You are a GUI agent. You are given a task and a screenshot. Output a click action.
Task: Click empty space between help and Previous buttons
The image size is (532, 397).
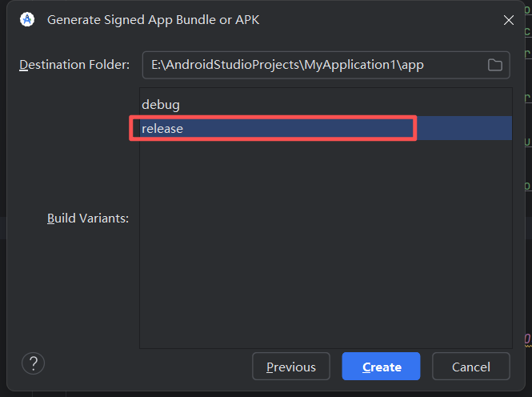[x=144, y=367]
